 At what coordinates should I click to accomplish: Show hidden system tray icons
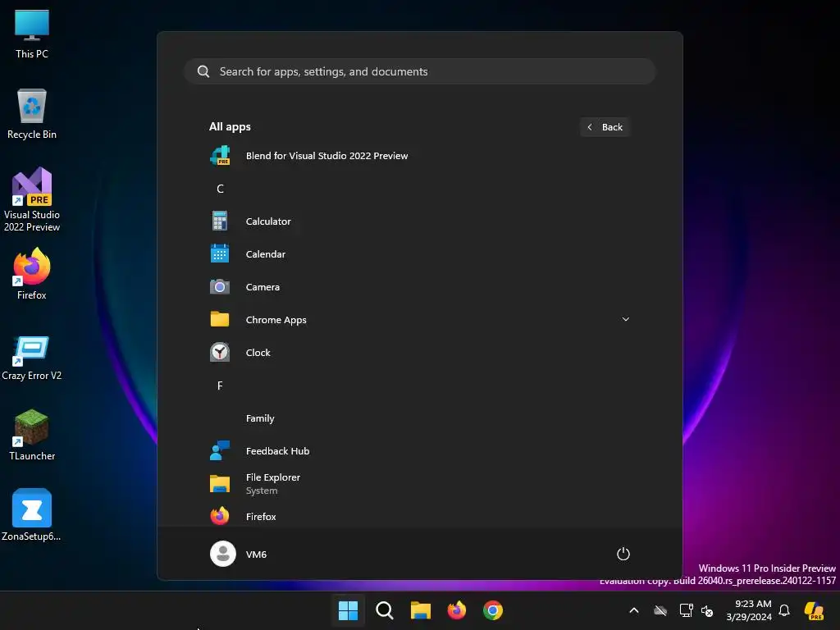pos(634,610)
